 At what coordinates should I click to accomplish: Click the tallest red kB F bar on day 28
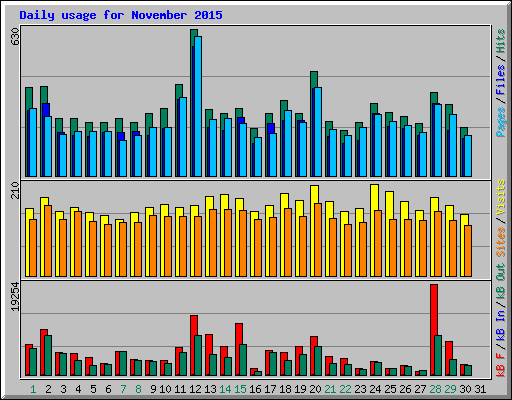(x=434, y=330)
